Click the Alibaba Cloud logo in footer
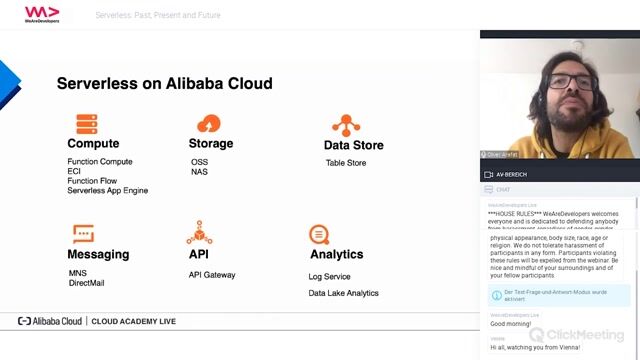Image resolution: width=640 pixels, height=360 pixels. coord(50,321)
